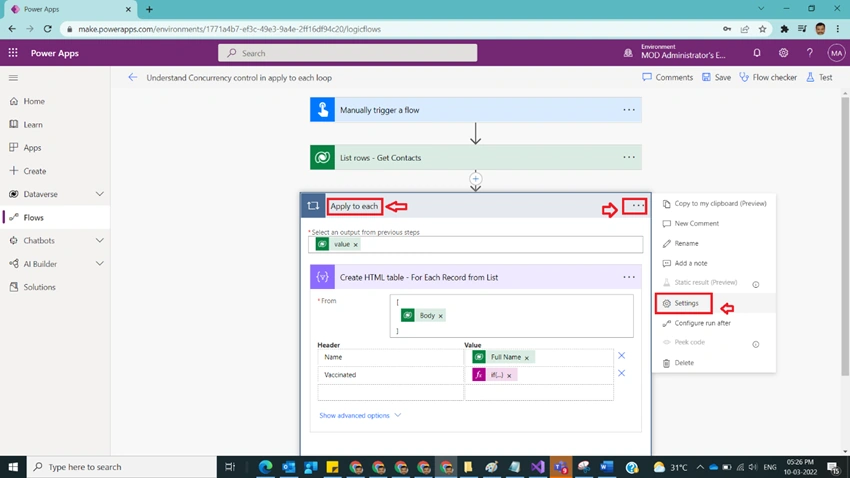Click the Vaccinated header cell

(x=390, y=375)
